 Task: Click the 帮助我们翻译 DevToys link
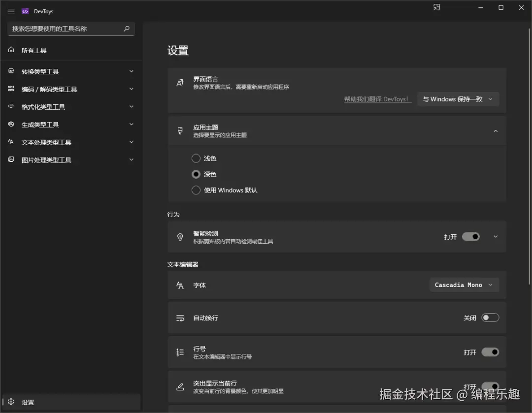377,99
